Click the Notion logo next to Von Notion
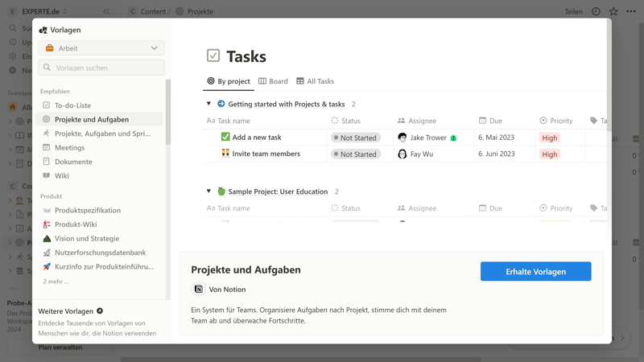The height and width of the screenshot is (362, 644). pos(198,290)
